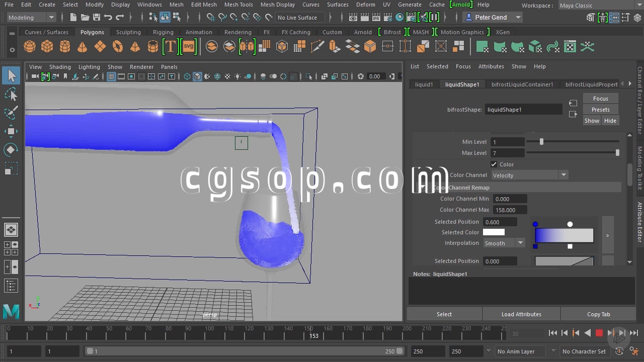The height and width of the screenshot is (362, 644).
Task: Toggle the viewport resolution gate
Action: (131, 76)
